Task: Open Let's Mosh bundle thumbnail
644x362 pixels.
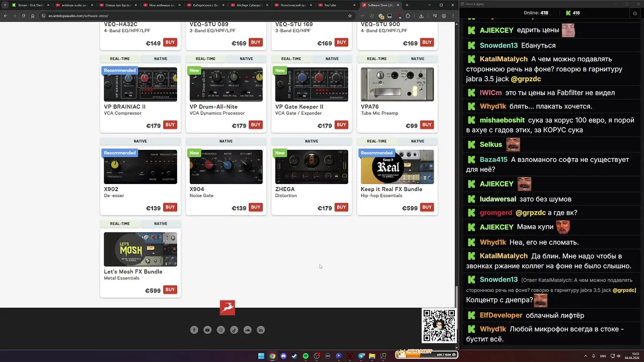Action: (x=140, y=249)
